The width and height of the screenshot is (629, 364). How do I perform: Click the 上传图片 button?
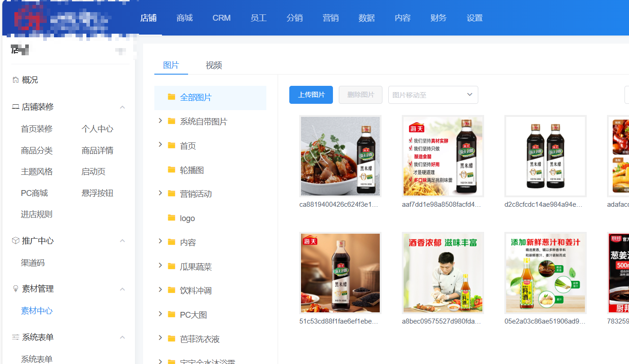tap(311, 95)
